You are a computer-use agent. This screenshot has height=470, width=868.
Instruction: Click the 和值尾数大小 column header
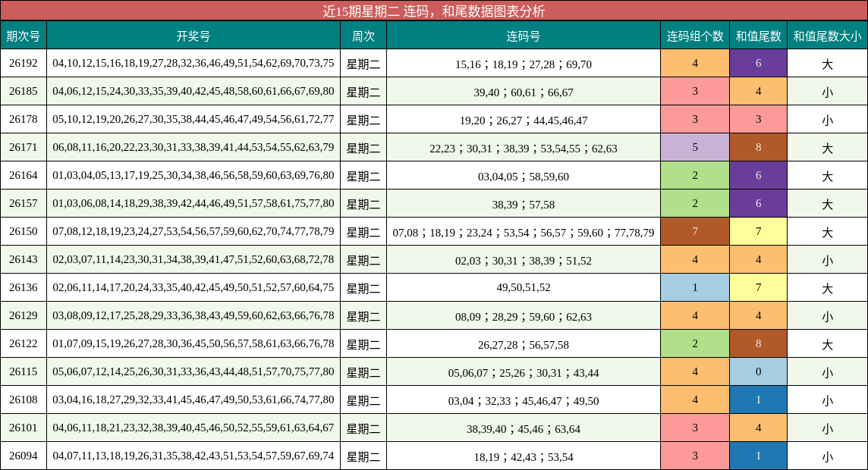[827, 36]
